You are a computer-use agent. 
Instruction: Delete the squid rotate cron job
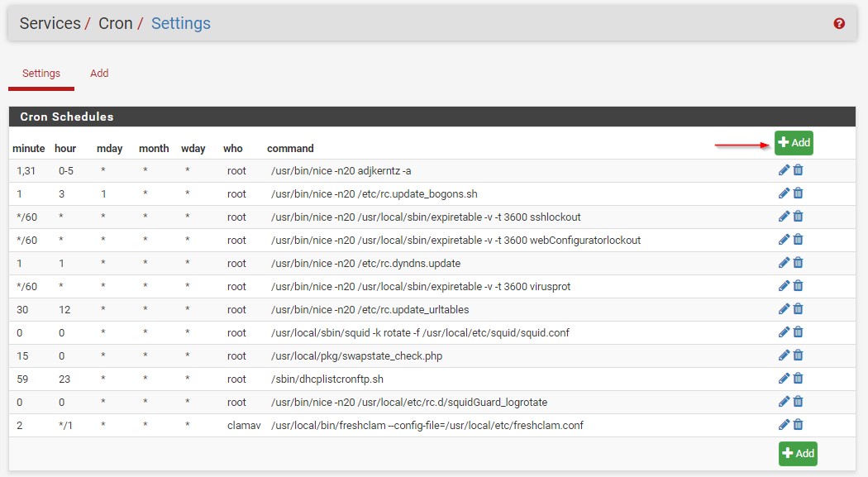pyautogui.click(x=799, y=332)
